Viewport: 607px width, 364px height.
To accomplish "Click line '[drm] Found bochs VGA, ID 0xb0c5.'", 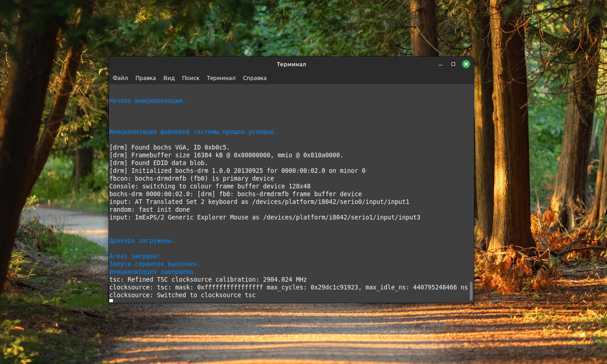I will tap(169, 148).
